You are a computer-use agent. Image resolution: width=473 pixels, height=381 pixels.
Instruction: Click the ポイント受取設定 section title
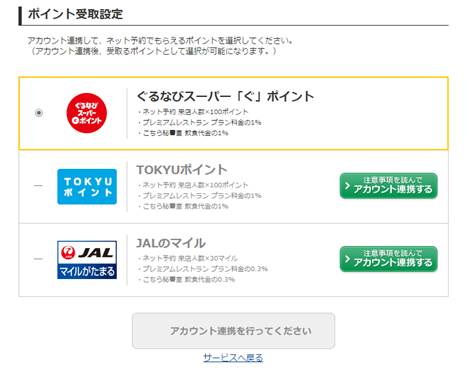pos(75,14)
